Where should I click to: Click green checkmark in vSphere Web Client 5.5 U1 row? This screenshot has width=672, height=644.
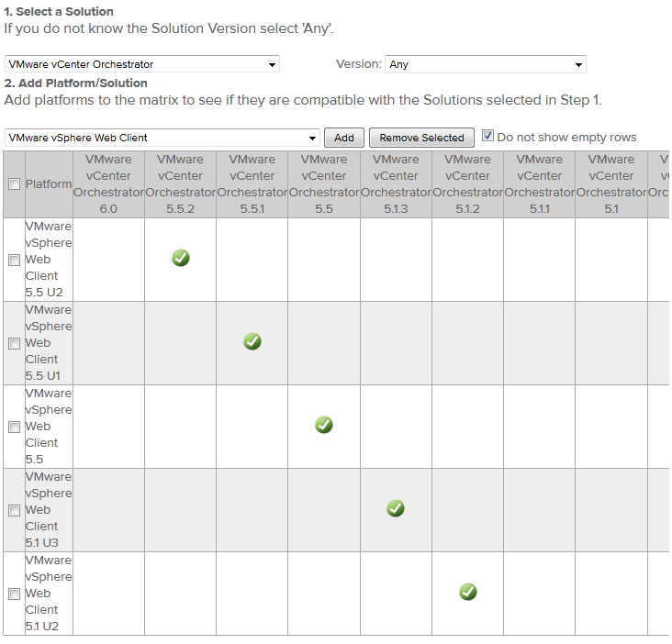coord(252,342)
